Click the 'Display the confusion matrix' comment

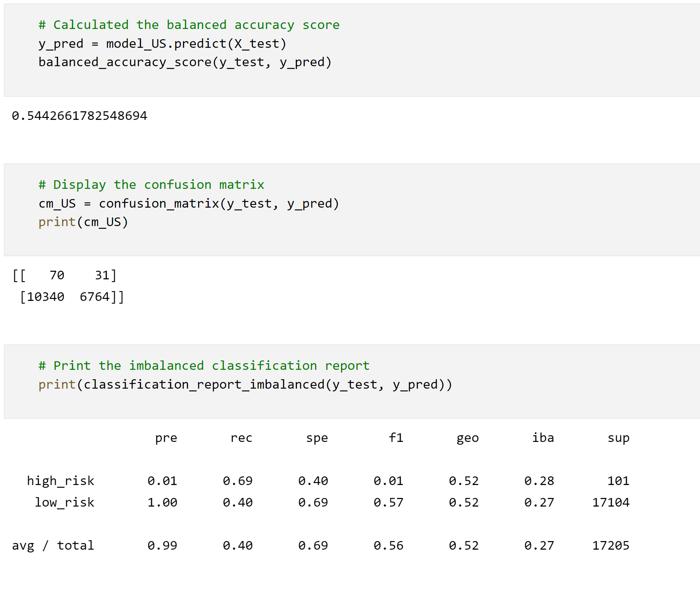coord(151,185)
